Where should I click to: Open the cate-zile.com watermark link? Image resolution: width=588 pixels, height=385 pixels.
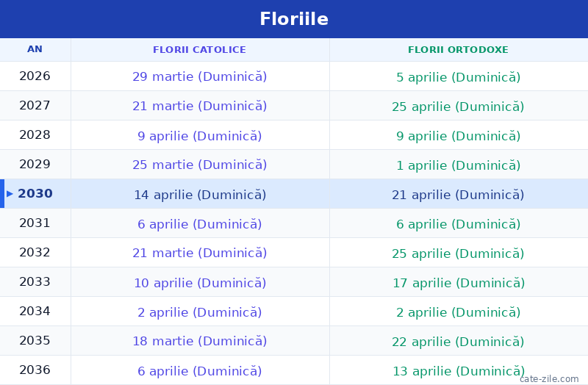click(x=549, y=378)
